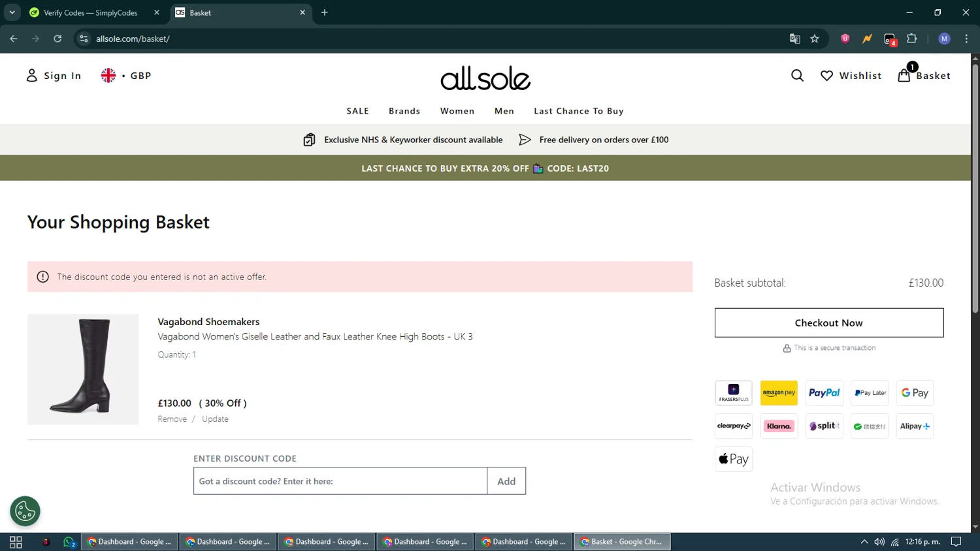Click the uBlock shield extension icon

tap(845, 39)
